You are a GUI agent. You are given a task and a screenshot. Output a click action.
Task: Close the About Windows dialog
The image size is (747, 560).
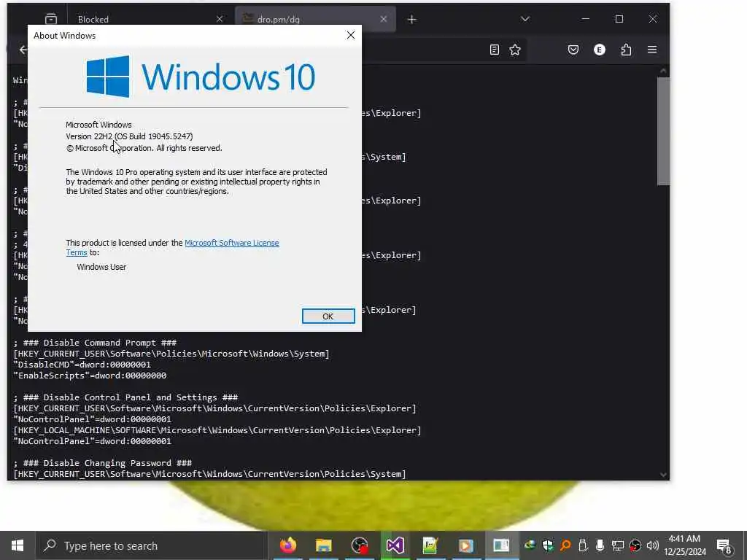tap(351, 35)
